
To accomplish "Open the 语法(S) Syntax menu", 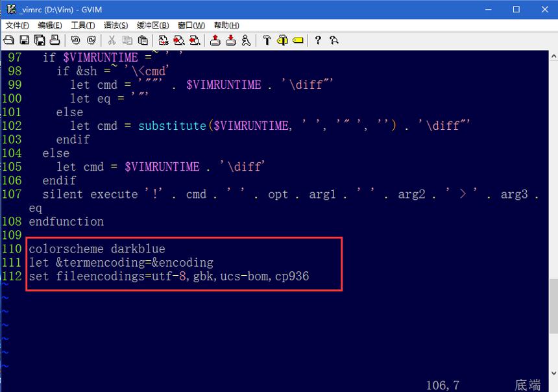I will 115,25.
